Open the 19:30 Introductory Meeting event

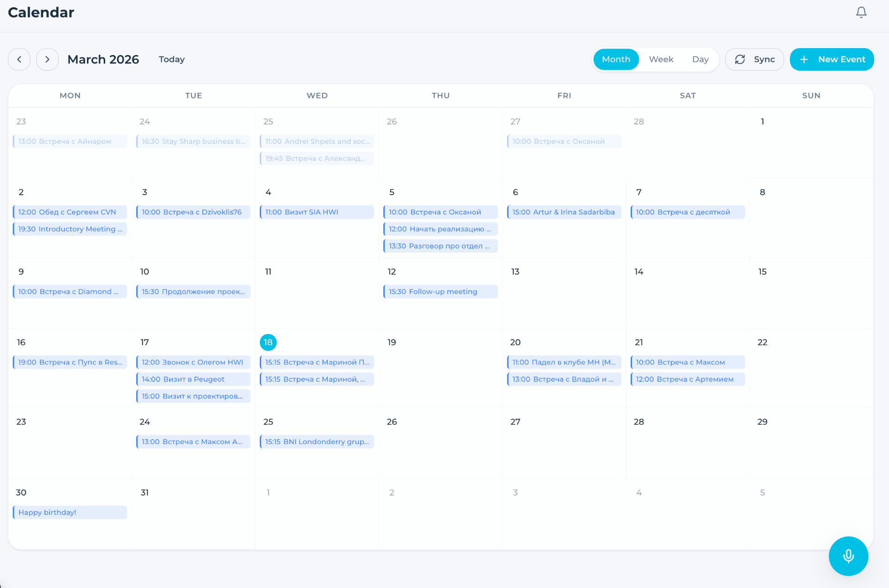[70, 229]
